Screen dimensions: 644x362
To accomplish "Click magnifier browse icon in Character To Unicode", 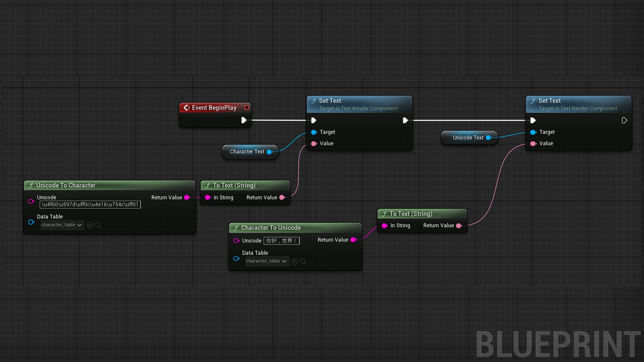I will click(303, 261).
